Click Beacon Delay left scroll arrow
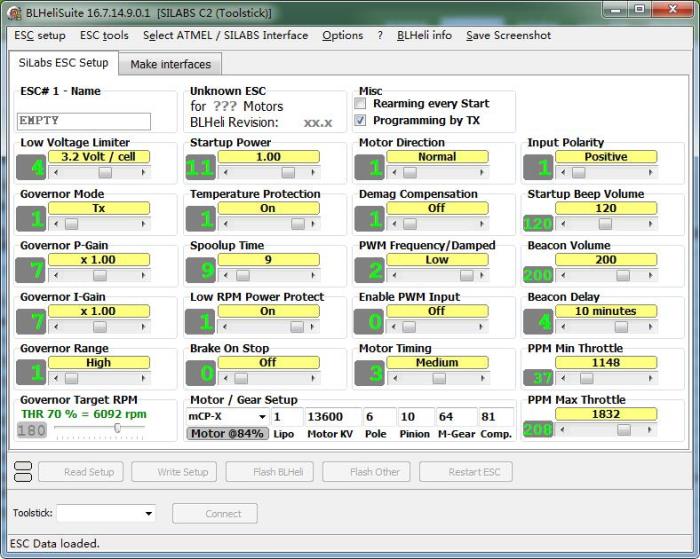The width and height of the screenshot is (700, 559). tap(563, 327)
